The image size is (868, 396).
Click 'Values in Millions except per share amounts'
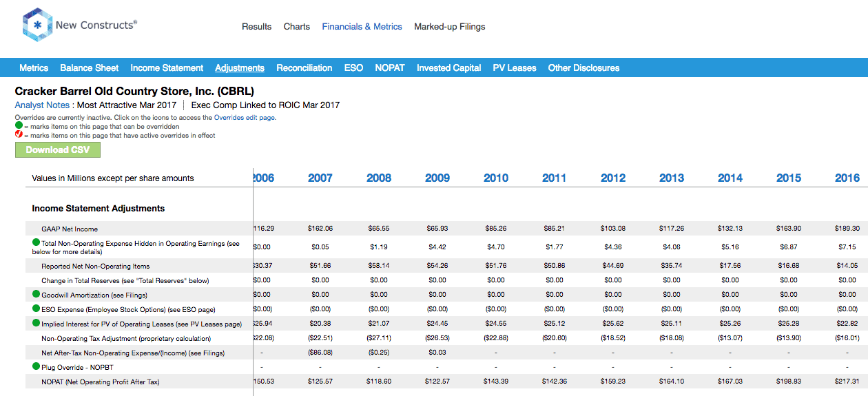tap(113, 178)
